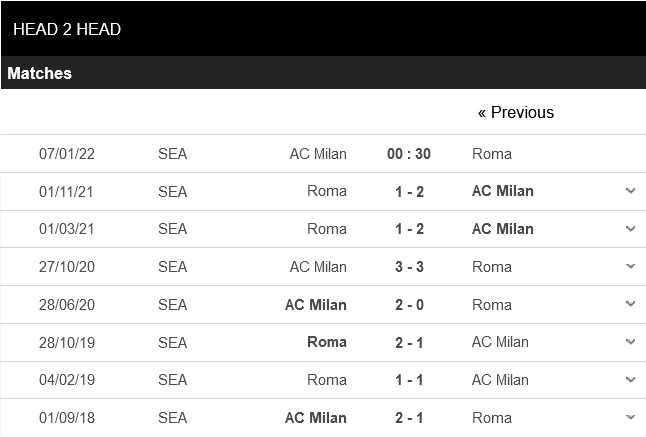
Task: Click the 3 - 3 score result
Action: coord(408,267)
